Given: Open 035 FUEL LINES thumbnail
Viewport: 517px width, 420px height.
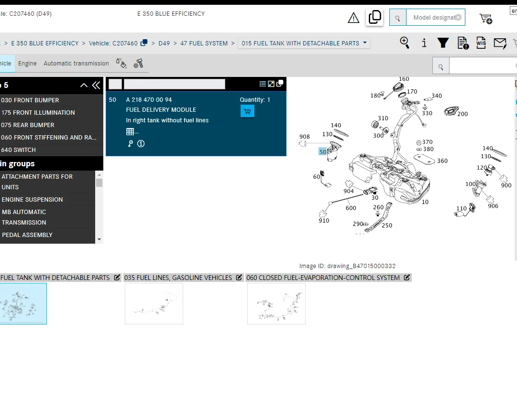Looking at the screenshot, I should [154, 304].
